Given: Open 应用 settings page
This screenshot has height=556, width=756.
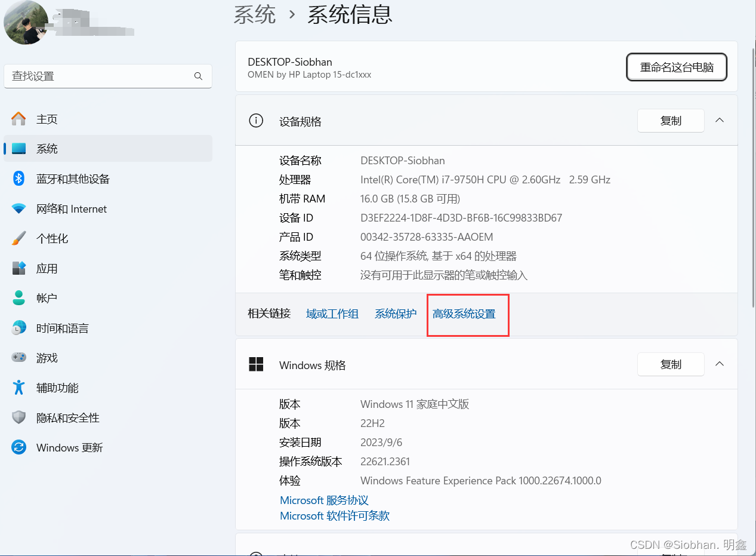Looking at the screenshot, I should 107,268.
